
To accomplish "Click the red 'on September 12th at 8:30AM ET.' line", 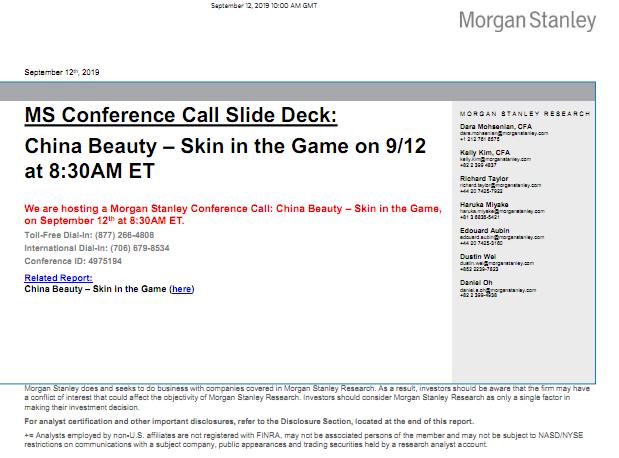I will click(104, 220).
